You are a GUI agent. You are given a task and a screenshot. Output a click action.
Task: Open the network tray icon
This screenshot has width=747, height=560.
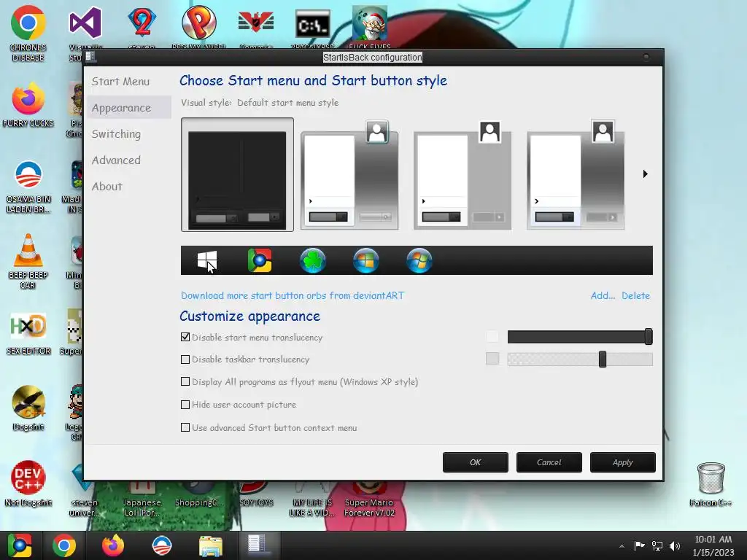point(657,545)
